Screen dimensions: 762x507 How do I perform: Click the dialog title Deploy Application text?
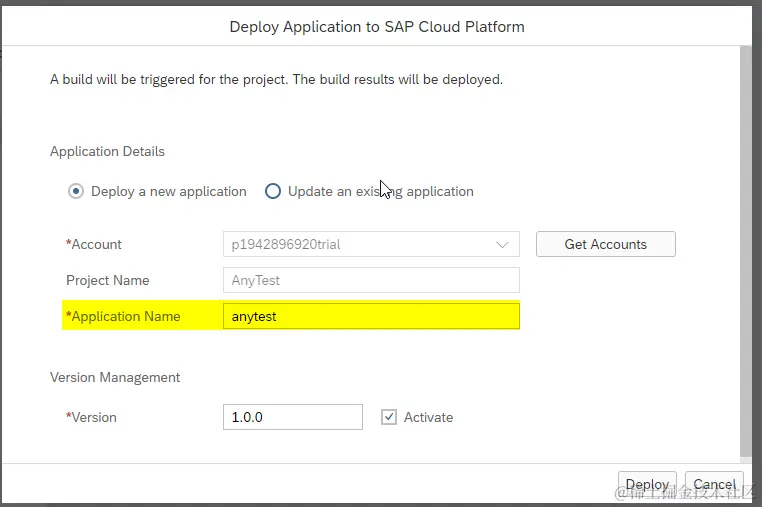pos(377,27)
